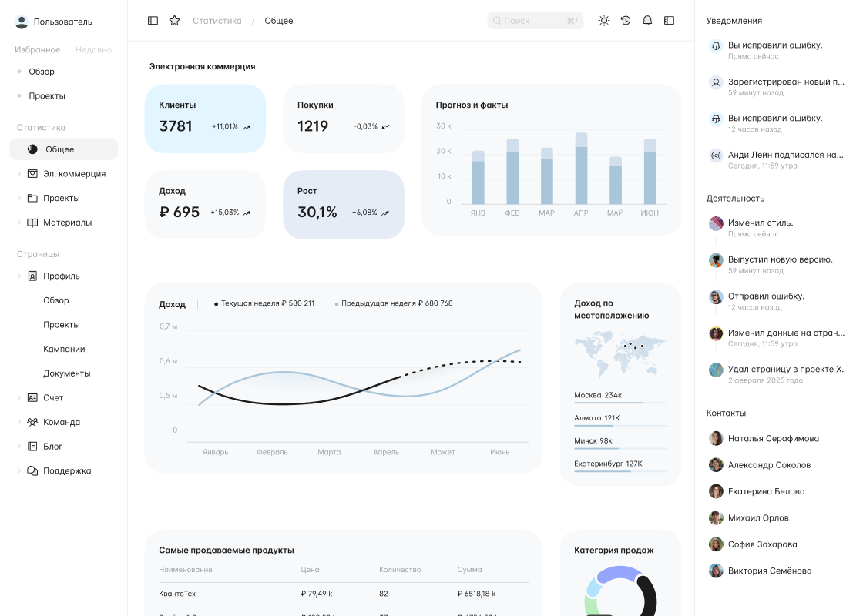Click the Поиск search field
The image size is (863, 616).
535,21
